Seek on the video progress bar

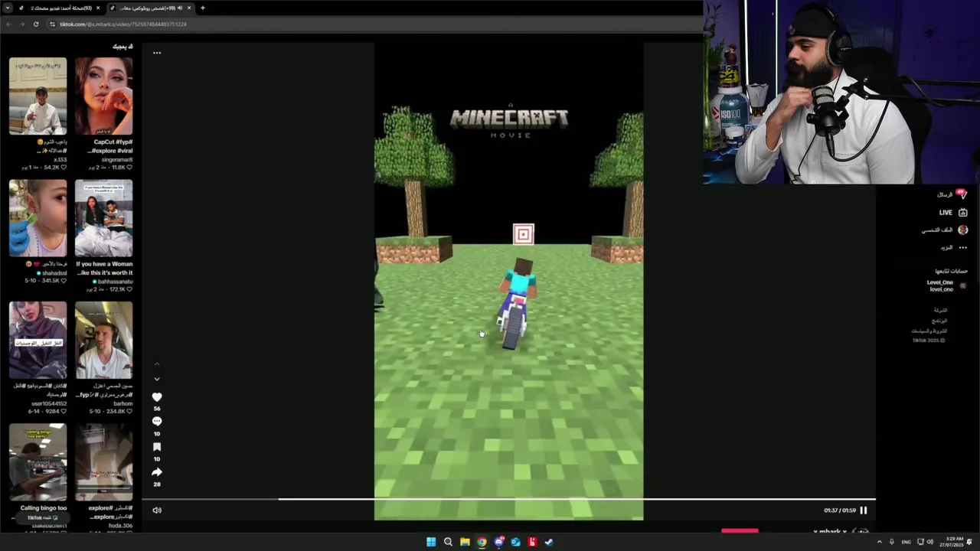tap(508, 500)
